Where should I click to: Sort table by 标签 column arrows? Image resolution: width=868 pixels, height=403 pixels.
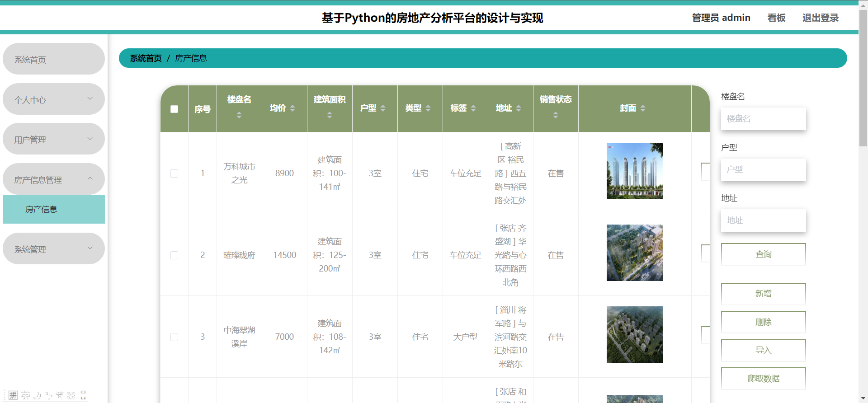pyautogui.click(x=473, y=108)
